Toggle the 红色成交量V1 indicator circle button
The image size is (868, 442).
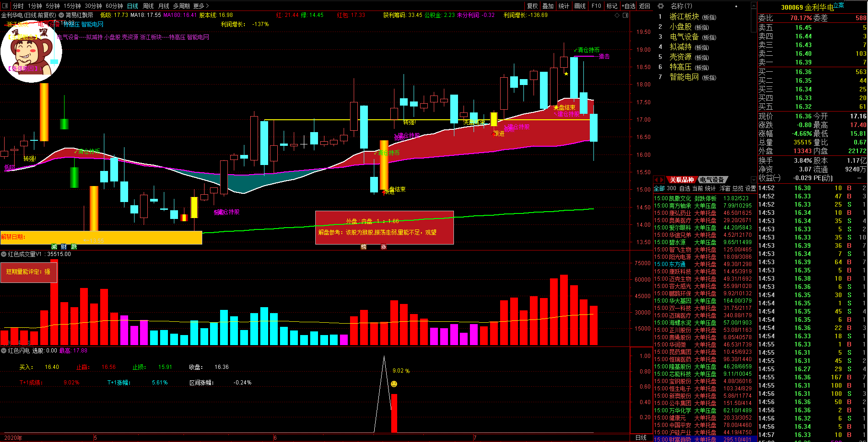pos(4,254)
